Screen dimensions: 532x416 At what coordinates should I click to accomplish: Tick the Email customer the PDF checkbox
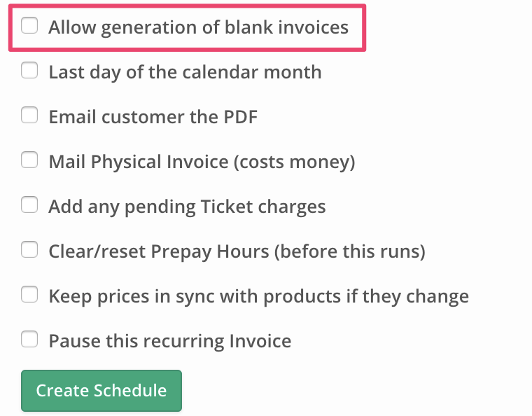(x=29, y=116)
